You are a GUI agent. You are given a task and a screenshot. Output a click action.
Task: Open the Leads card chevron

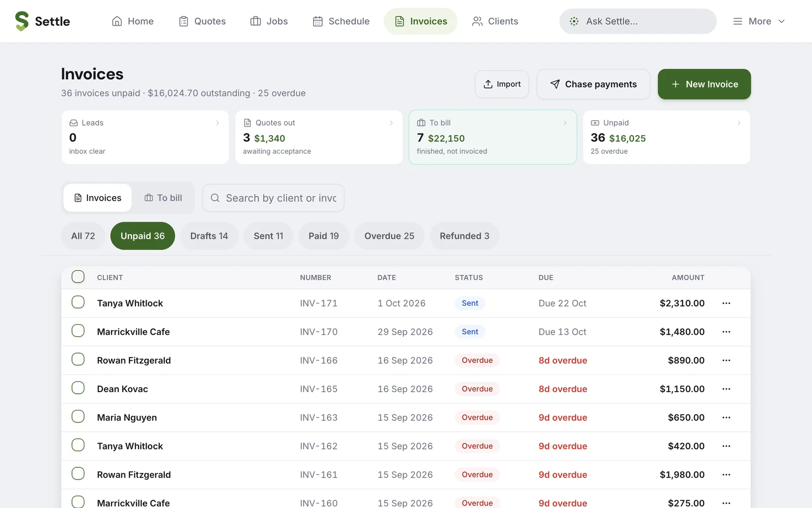point(218,123)
